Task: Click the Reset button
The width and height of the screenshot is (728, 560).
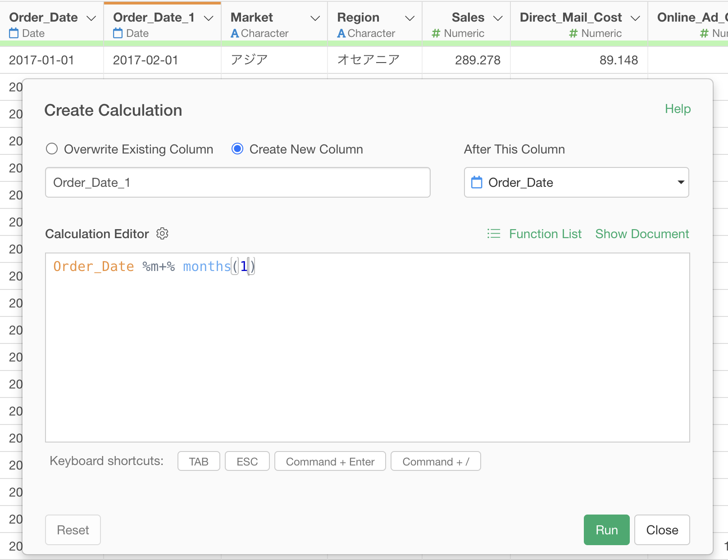Action: (x=73, y=530)
